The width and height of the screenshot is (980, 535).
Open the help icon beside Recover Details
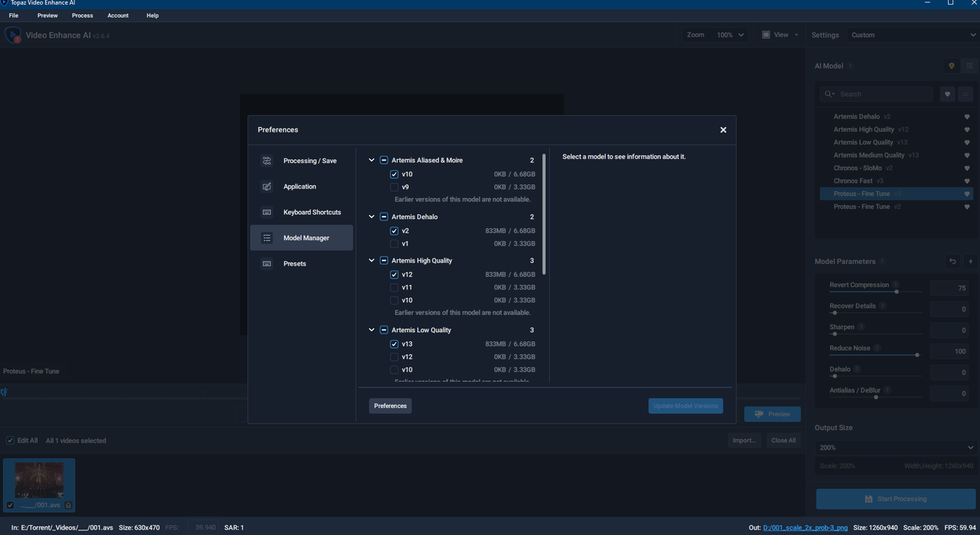pos(882,306)
